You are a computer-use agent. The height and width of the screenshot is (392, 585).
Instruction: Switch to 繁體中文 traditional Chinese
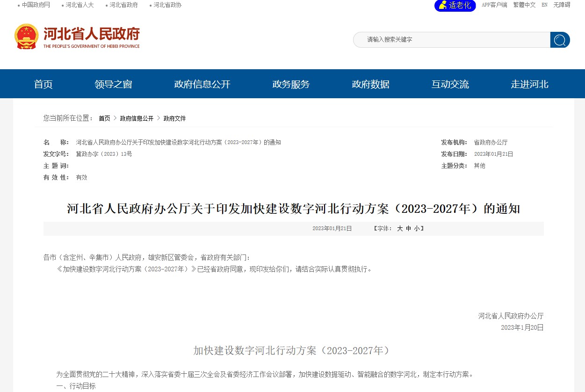(524, 5)
